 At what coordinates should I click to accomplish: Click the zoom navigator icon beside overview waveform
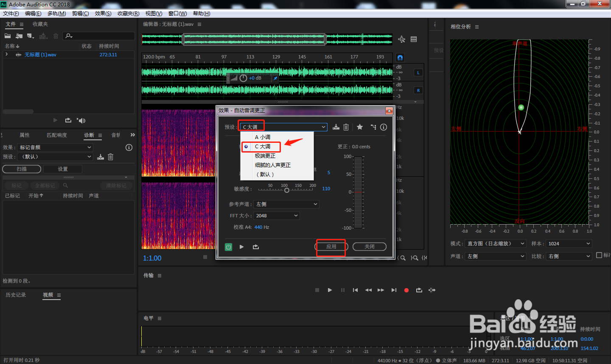point(401,39)
